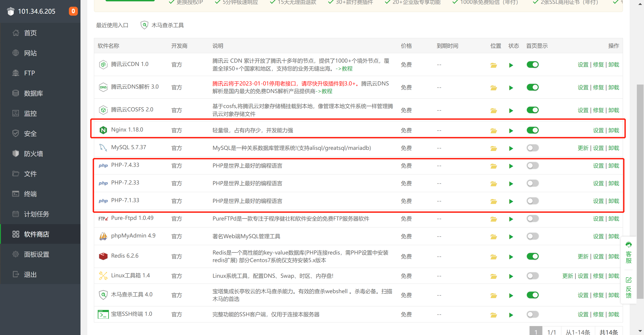This screenshot has height=335, width=644.
Task: Click the Pure-Ftpd FTP logo icon
Action: click(103, 218)
